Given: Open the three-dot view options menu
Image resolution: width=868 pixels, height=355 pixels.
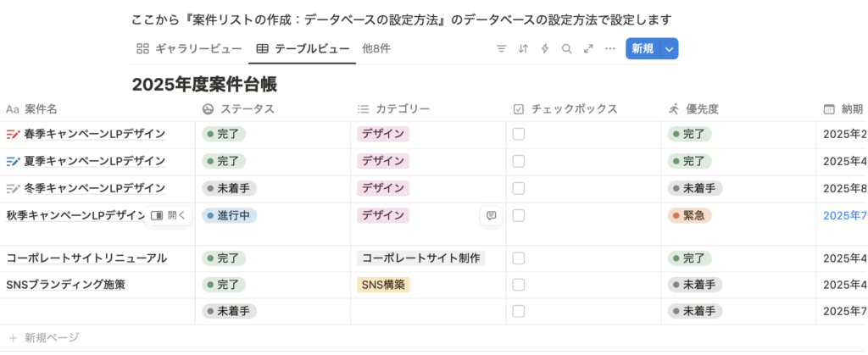Looking at the screenshot, I should 609,49.
